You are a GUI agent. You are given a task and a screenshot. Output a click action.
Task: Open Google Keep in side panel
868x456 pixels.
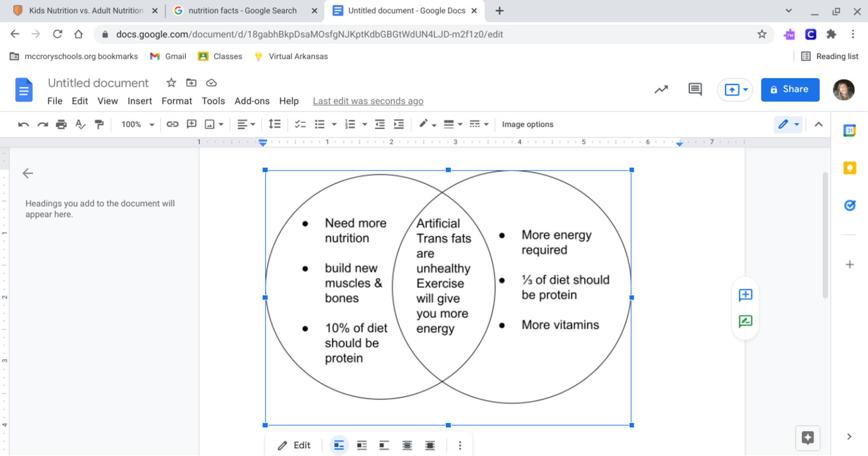[x=849, y=168]
